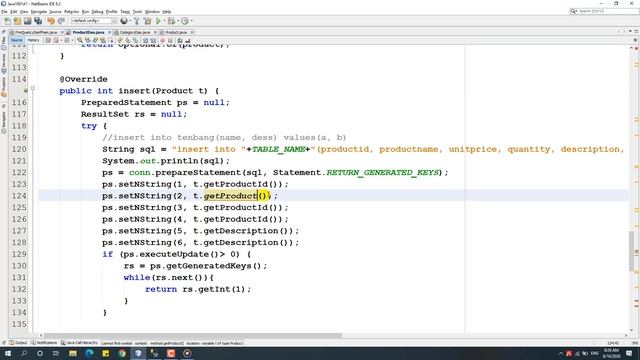The width and height of the screenshot is (640, 360).
Task: Click the Find Selection magnifier icon in editor toolbar
Action: point(80,40)
